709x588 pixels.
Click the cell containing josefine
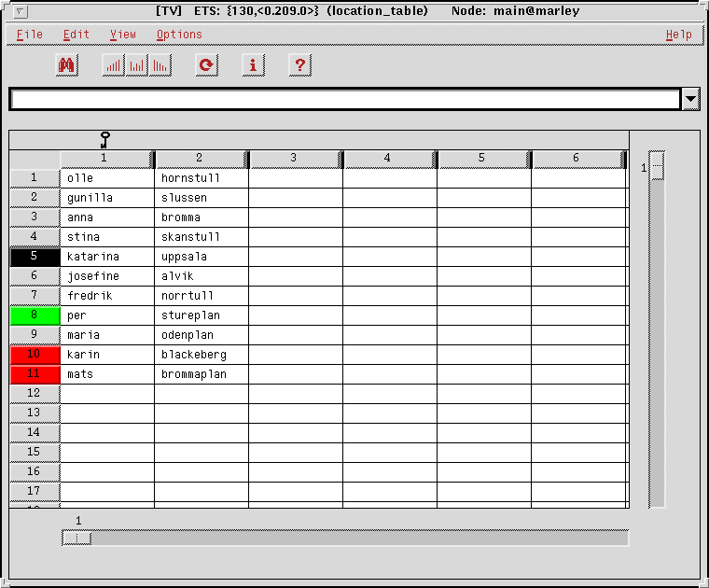click(x=107, y=276)
